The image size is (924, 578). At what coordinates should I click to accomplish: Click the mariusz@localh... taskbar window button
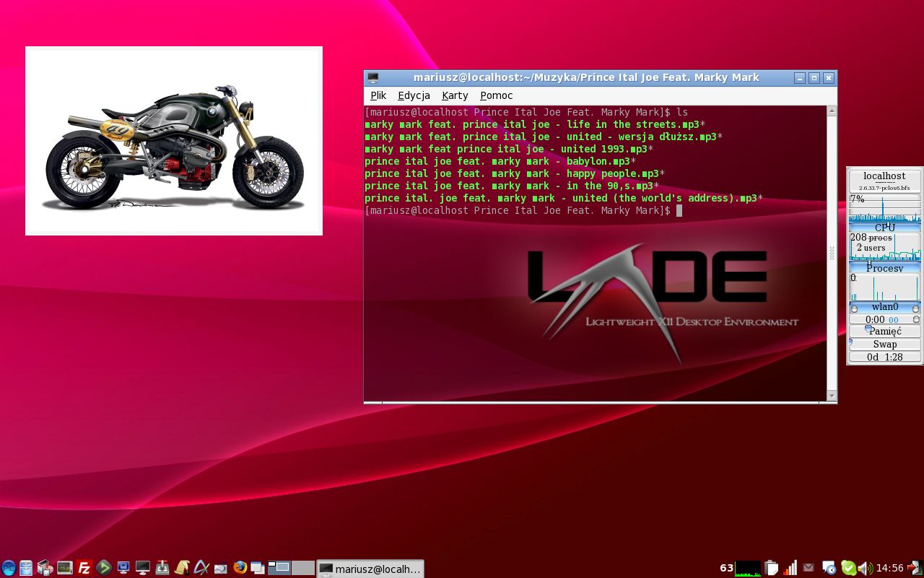pos(370,569)
